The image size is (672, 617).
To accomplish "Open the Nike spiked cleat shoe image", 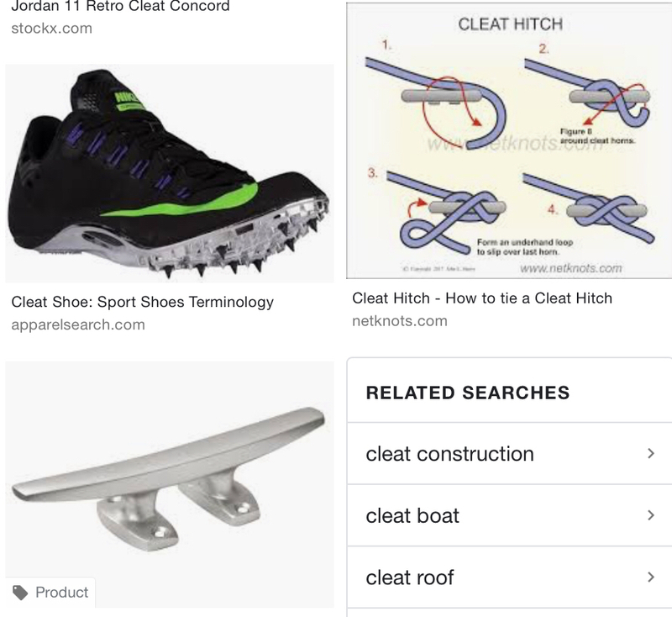I will click(x=170, y=173).
